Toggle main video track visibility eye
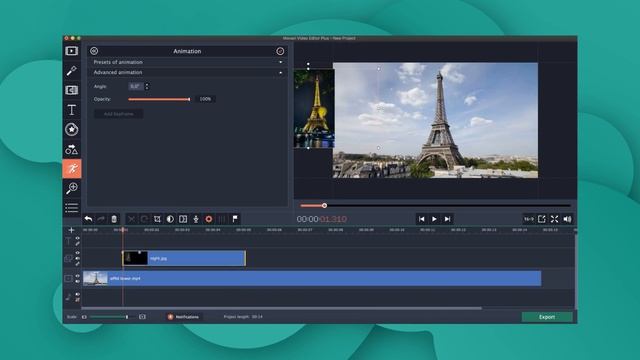Image resolution: width=640 pixels, height=360 pixels. click(x=78, y=276)
